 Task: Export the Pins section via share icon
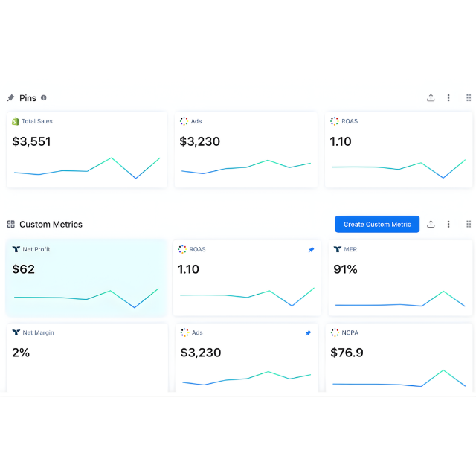click(431, 97)
